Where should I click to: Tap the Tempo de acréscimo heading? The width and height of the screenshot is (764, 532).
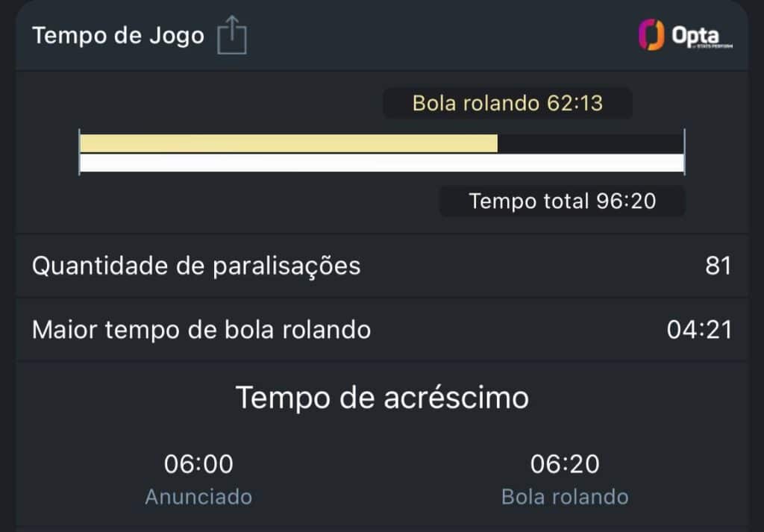click(382, 398)
